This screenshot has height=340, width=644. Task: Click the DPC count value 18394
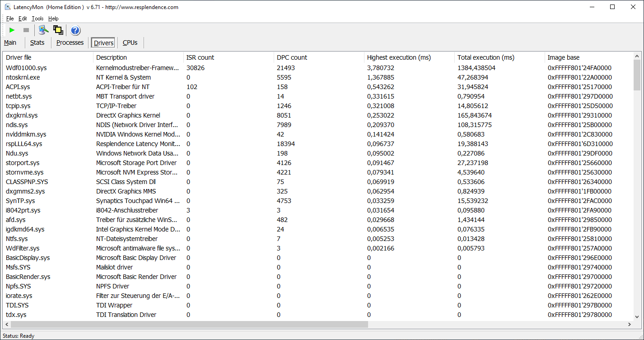point(286,144)
